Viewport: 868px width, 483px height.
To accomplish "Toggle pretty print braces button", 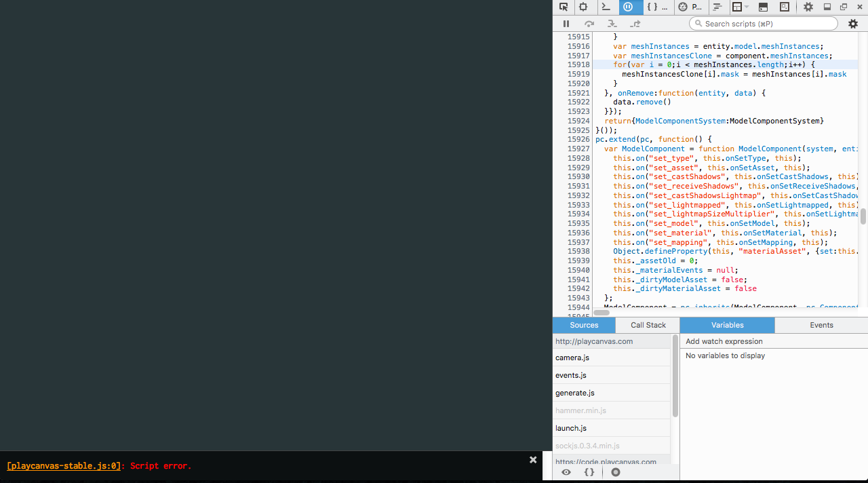I will click(x=589, y=472).
